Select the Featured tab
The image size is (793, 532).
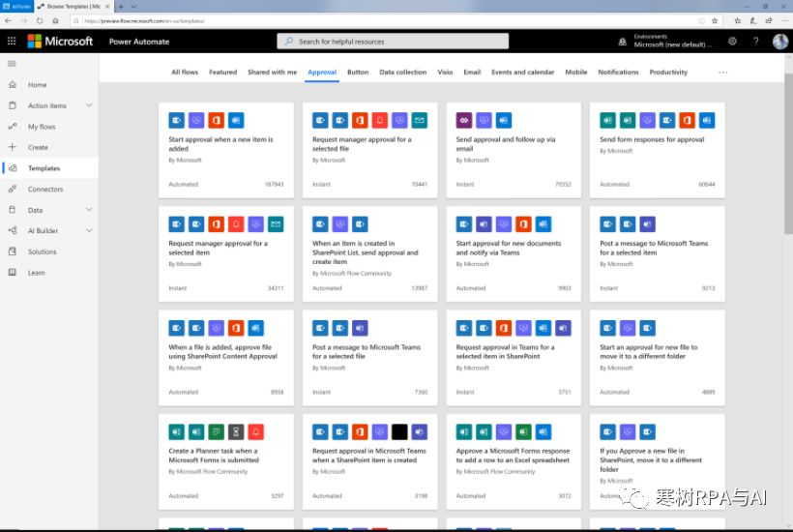click(x=223, y=73)
